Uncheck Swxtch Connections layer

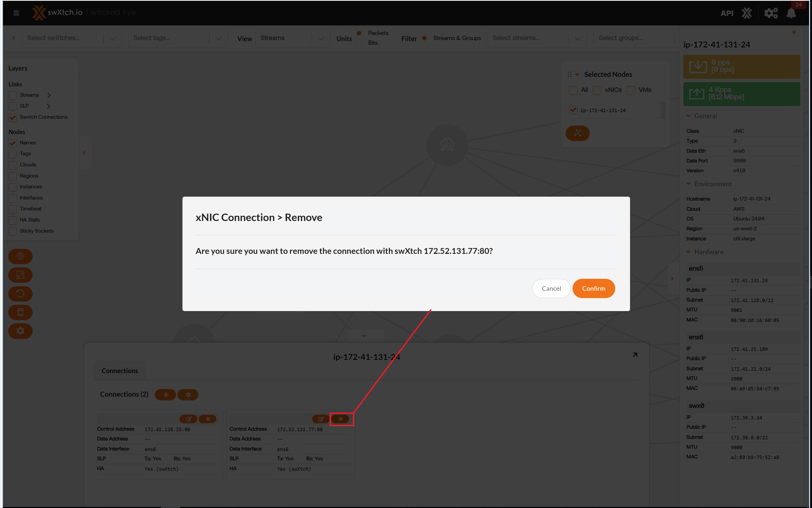click(13, 117)
